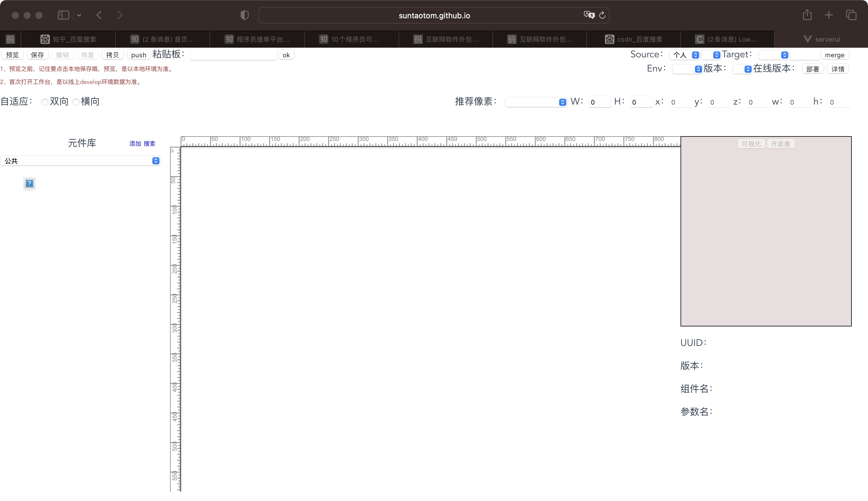Open the Share icon in toolbar
The height and width of the screenshot is (501, 868).
point(807,15)
